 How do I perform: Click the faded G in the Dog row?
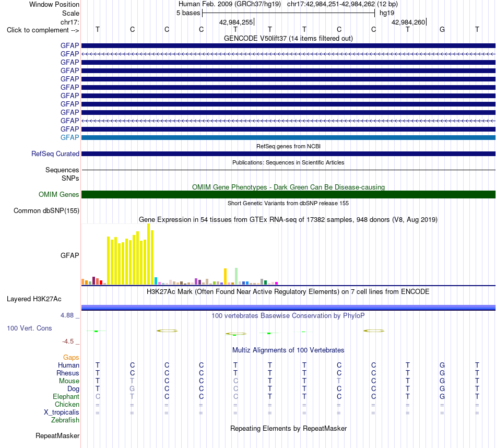pos(132,388)
